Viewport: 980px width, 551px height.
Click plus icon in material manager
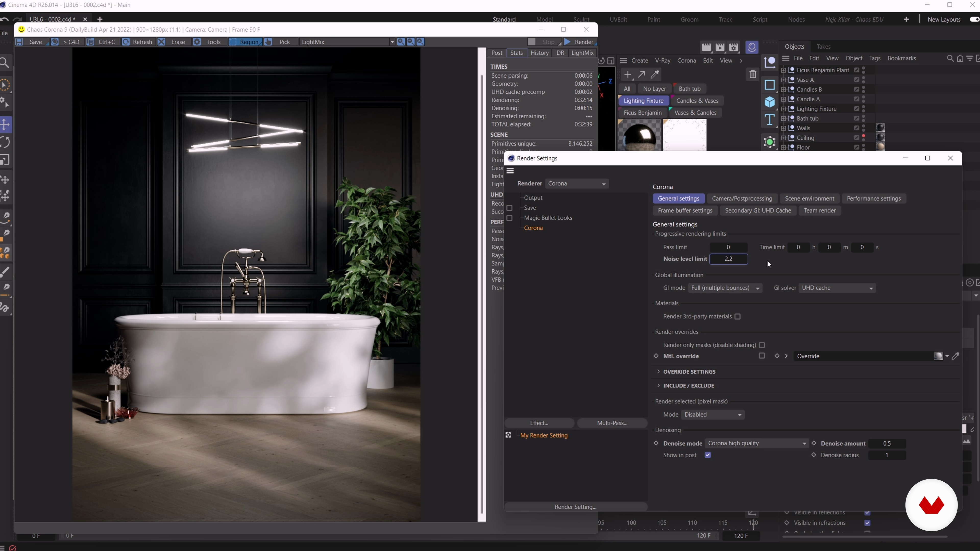click(x=628, y=74)
